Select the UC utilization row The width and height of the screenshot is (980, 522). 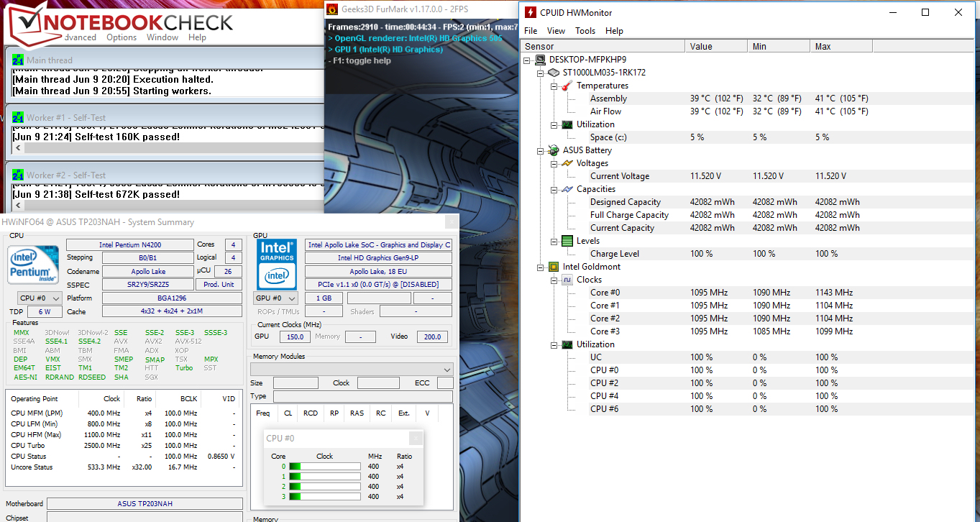click(748, 357)
